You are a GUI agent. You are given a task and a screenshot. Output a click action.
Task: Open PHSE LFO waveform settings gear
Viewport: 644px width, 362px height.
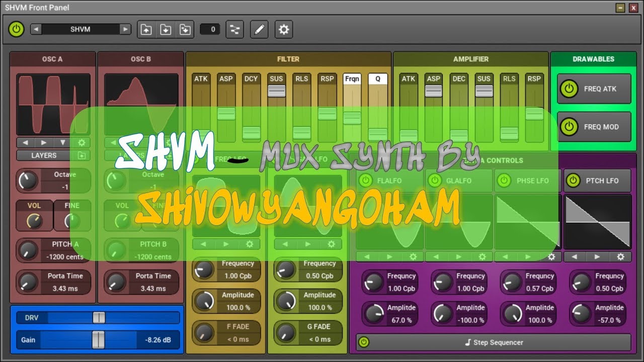[551, 256]
